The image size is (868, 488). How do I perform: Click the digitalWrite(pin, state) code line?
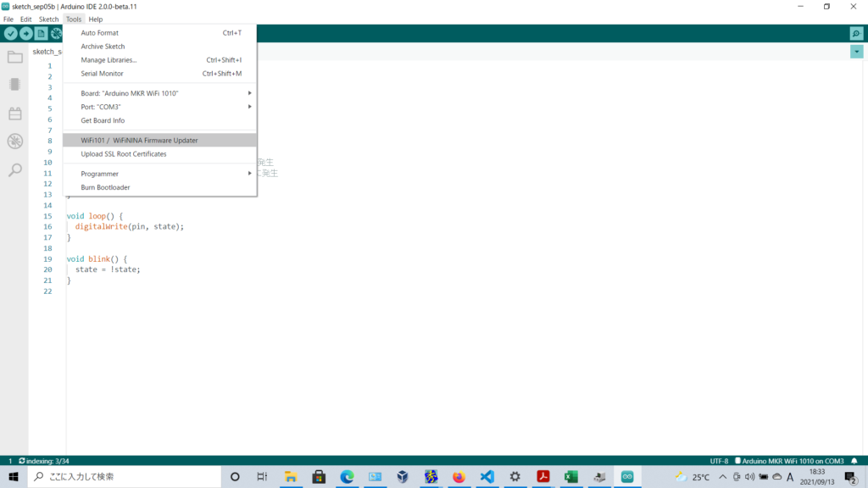[x=130, y=227]
